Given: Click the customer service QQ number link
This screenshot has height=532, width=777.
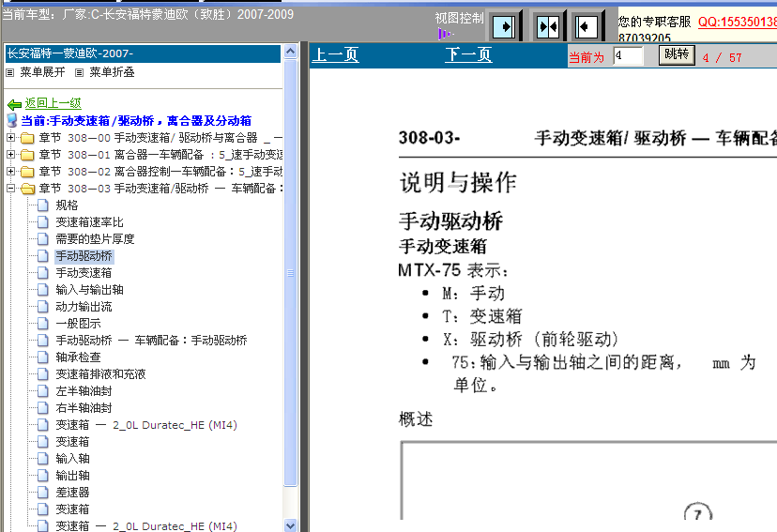Looking at the screenshot, I should (738, 23).
